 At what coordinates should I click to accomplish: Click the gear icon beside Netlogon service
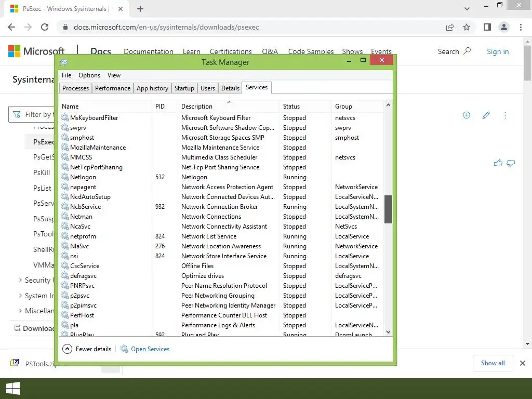coord(65,177)
